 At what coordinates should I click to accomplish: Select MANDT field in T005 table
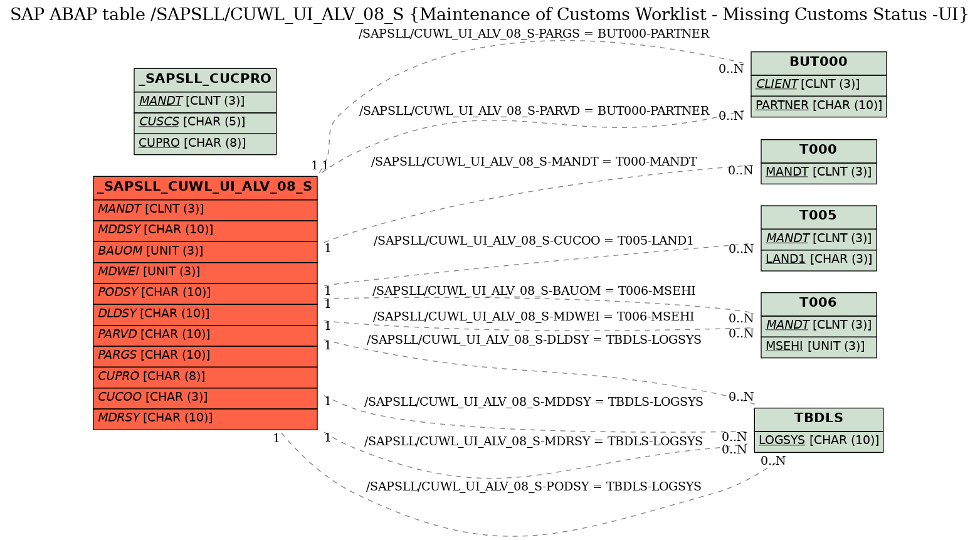click(818, 239)
